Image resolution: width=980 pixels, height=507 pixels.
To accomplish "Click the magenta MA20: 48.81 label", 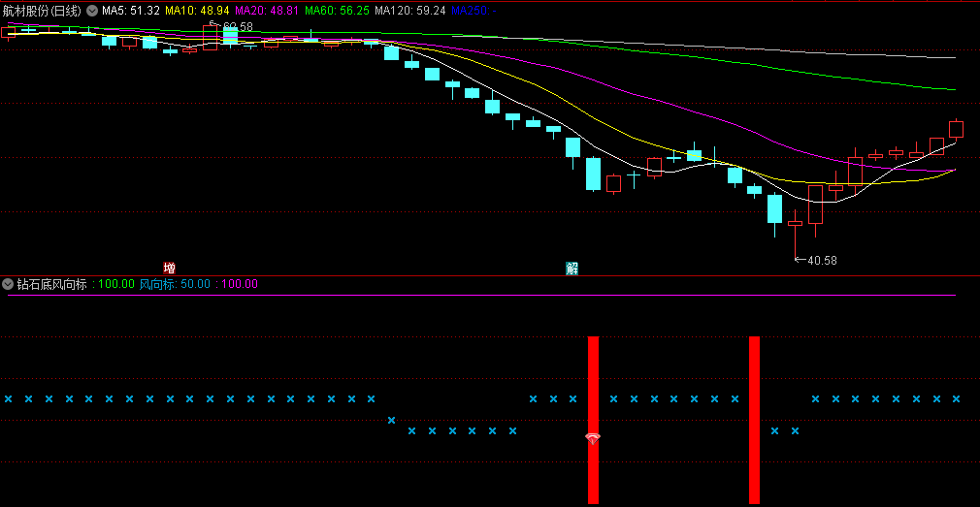I will click(x=268, y=11).
